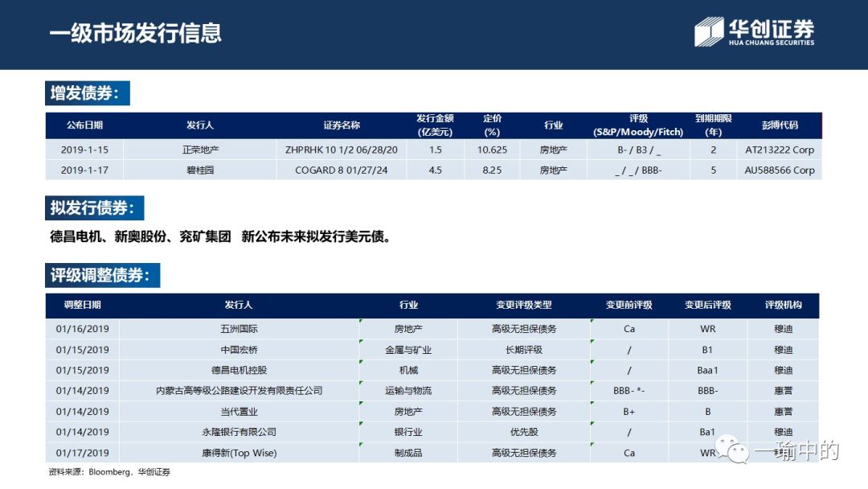Click the date 01/16/2019
The image size is (868, 489).
point(83,329)
